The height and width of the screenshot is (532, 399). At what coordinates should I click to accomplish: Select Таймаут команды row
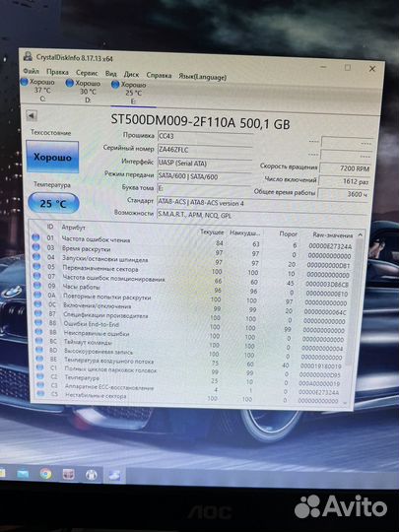192,344
